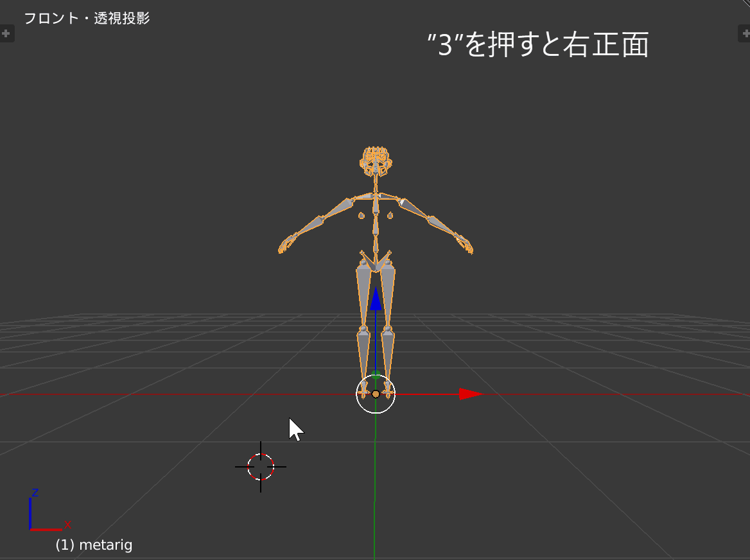Select the spine bone of metarig
750x560 pixels.
coord(376,225)
